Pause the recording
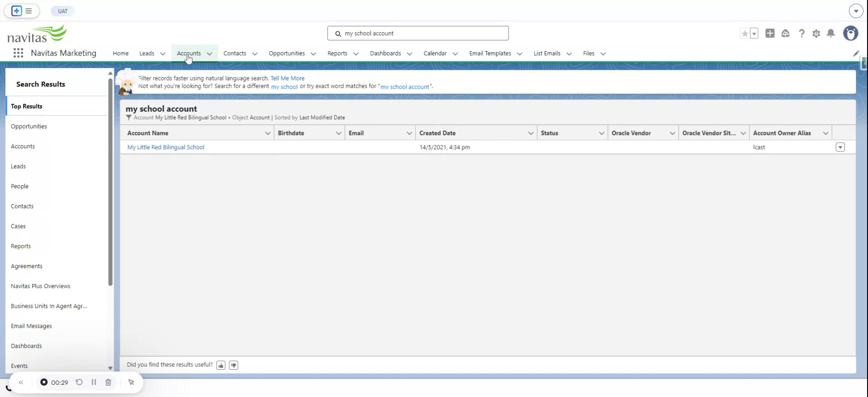868x397 pixels. coord(94,382)
